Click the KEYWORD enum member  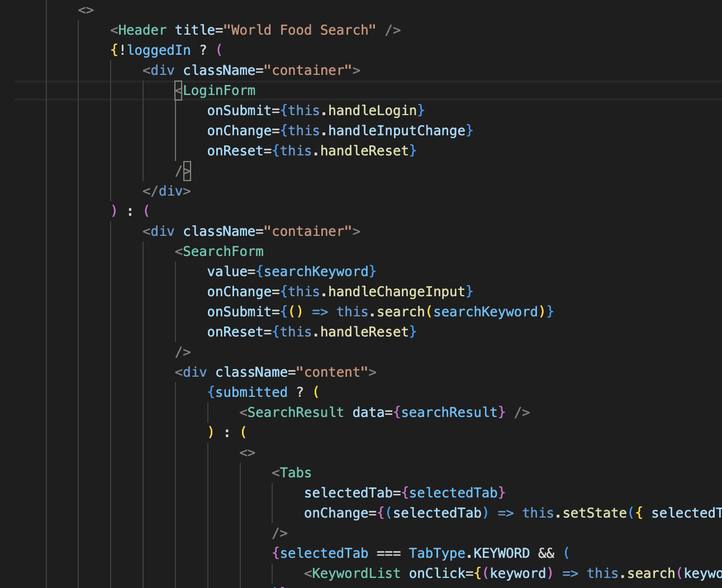502,553
